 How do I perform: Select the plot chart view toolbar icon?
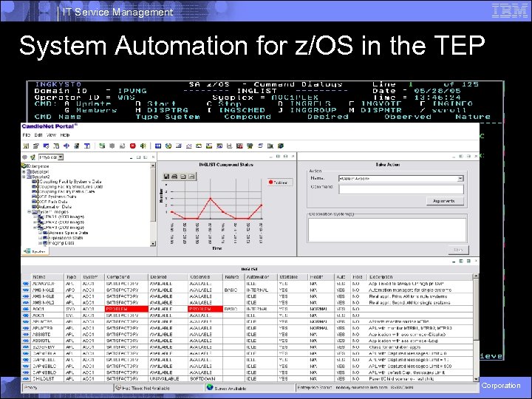pyautogui.click(x=188, y=146)
